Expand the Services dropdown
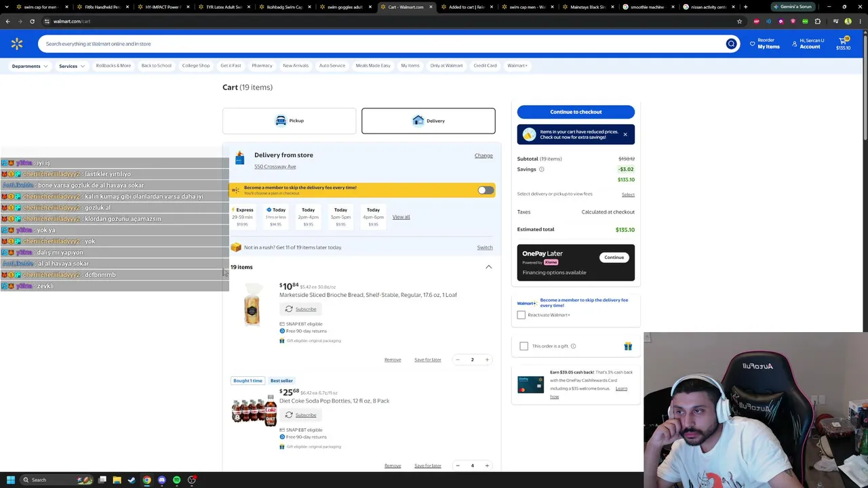Image resolution: width=868 pixels, height=488 pixels. [x=71, y=66]
